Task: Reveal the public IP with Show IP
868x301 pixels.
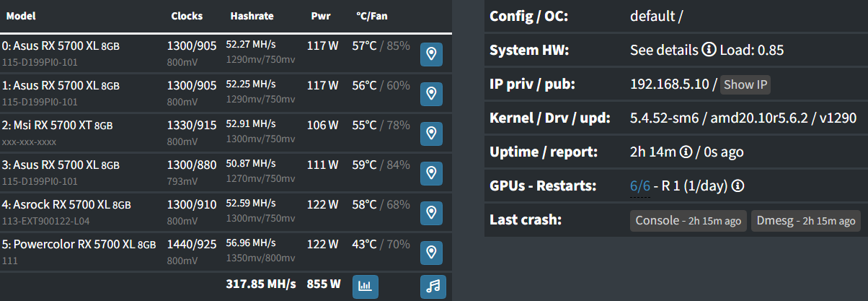Action: 745,84
